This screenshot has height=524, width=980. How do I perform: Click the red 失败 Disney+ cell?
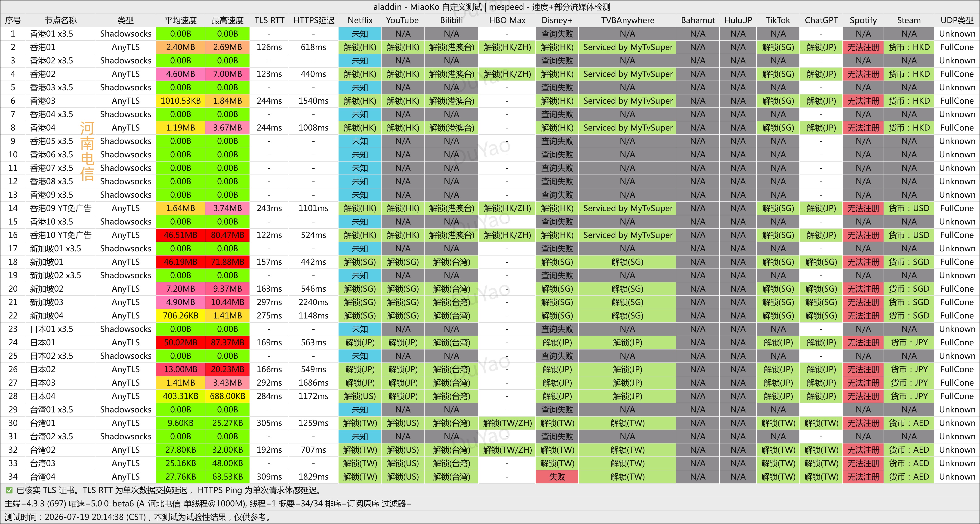[x=557, y=477]
